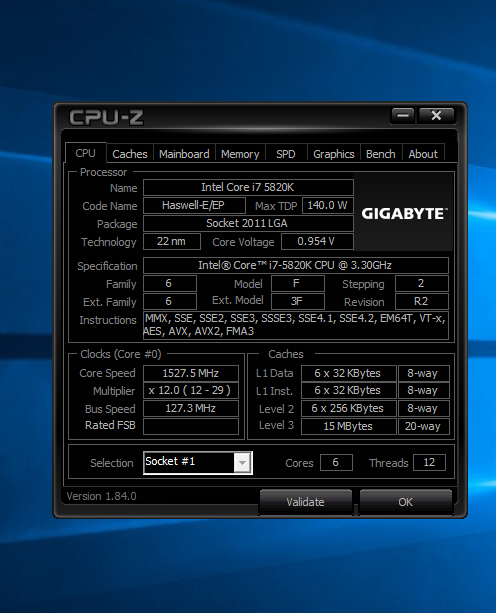Click the Level 2 6 x 256 KBytes value
Screen dimensions: 496x613
(x=348, y=409)
